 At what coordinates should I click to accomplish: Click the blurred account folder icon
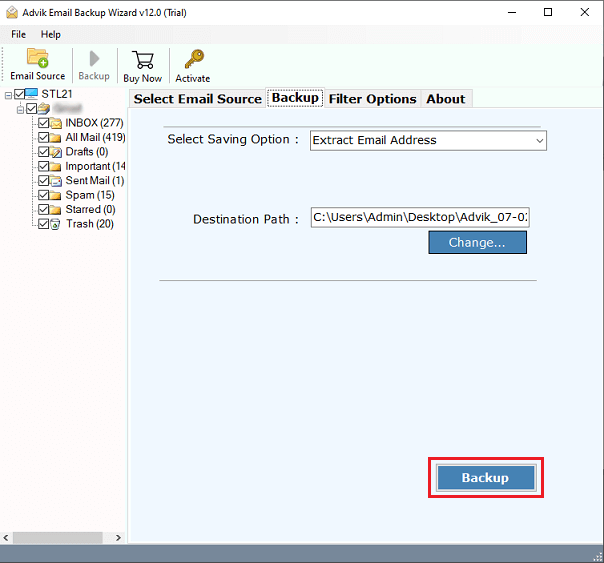point(44,109)
